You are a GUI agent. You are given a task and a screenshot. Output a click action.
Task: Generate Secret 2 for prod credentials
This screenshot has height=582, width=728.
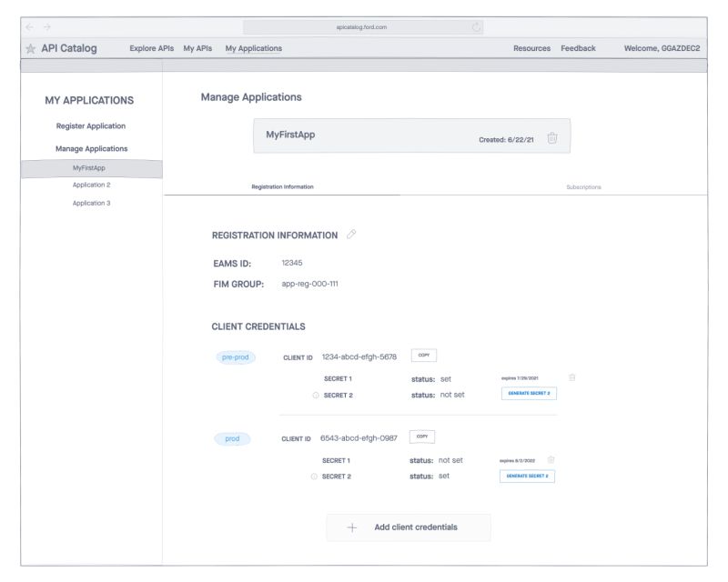[x=527, y=477]
